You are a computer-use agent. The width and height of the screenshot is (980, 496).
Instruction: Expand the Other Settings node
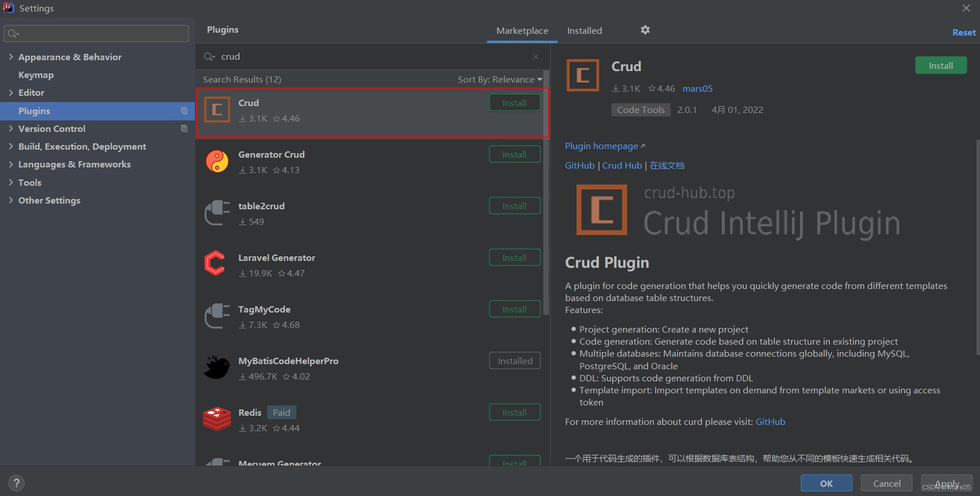point(11,200)
